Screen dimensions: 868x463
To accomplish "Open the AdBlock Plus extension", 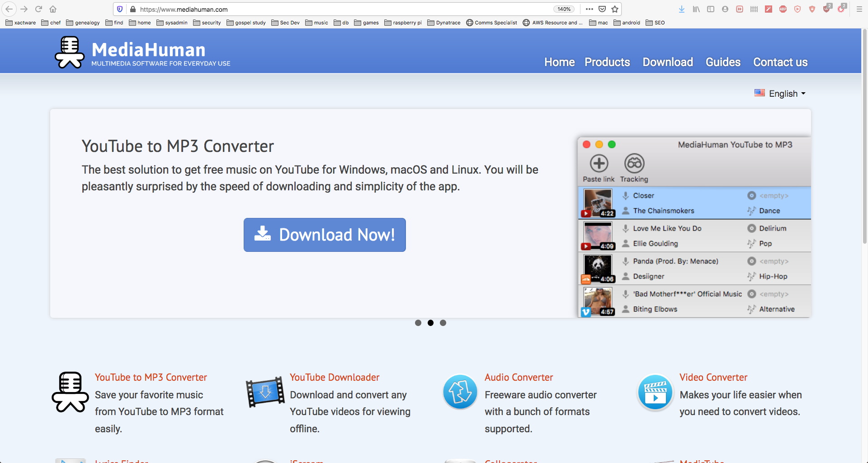I will [x=783, y=9].
